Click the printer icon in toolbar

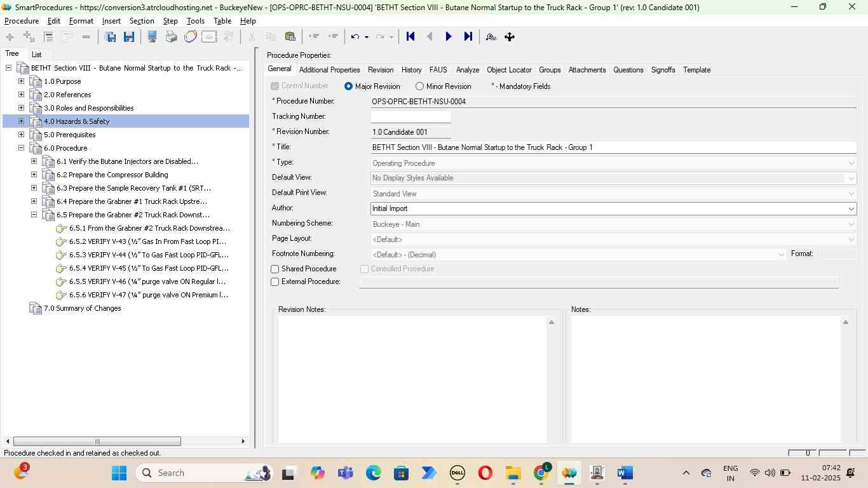tap(171, 37)
